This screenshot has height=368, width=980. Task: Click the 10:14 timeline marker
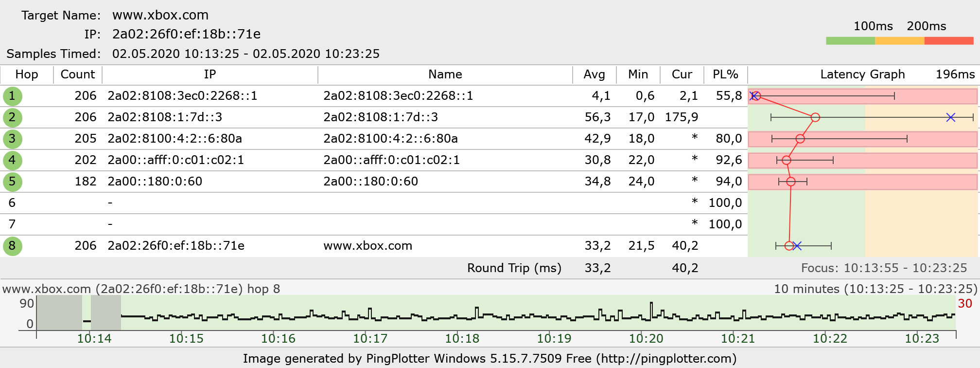(x=94, y=339)
